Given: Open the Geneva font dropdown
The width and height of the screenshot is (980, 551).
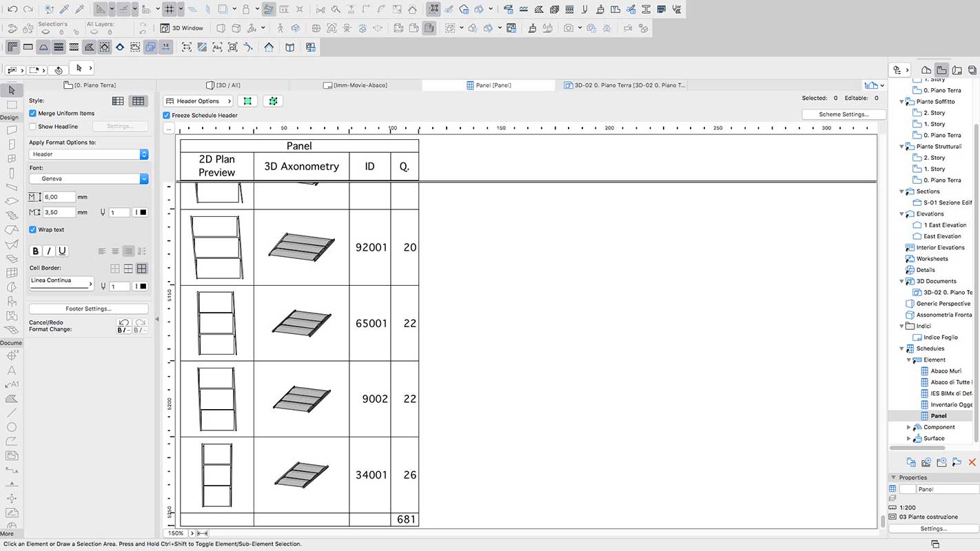Looking at the screenshot, I should click(88, 177).
